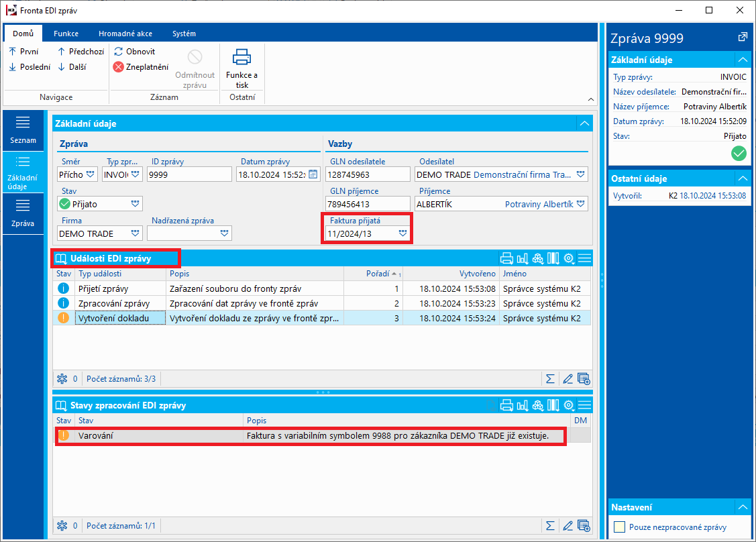The height and width of the screenshot is (542, 756).
Task: Click the sum icon under the events table
Action: pos(550,379)
